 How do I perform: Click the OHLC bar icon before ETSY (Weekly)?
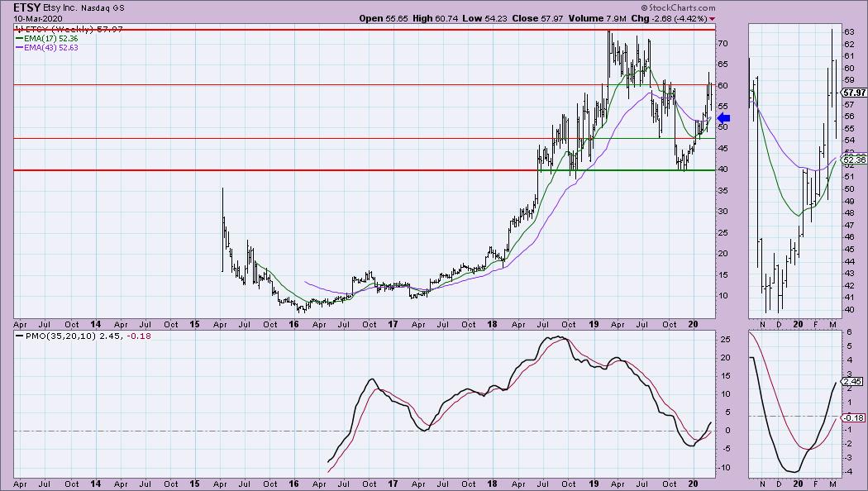(x=19, y=29)
